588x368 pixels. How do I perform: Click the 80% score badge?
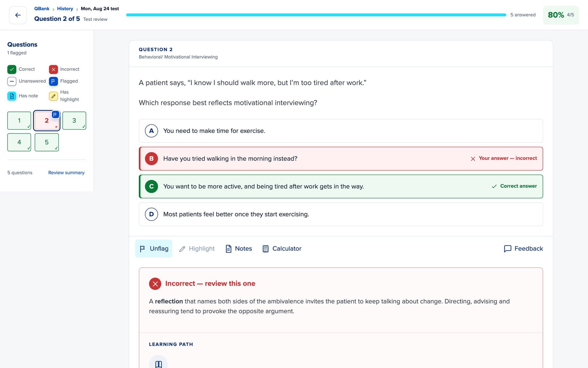561,15
